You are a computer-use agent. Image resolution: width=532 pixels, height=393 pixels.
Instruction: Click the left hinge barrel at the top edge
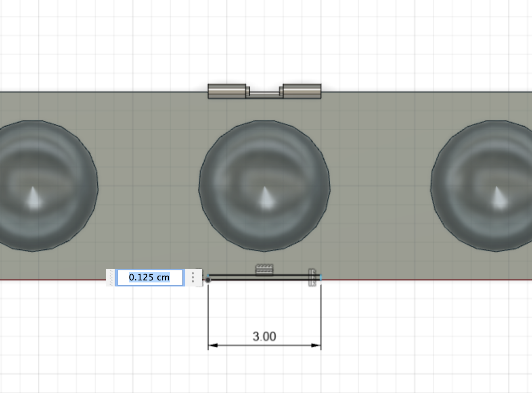(x=226, y=92)
